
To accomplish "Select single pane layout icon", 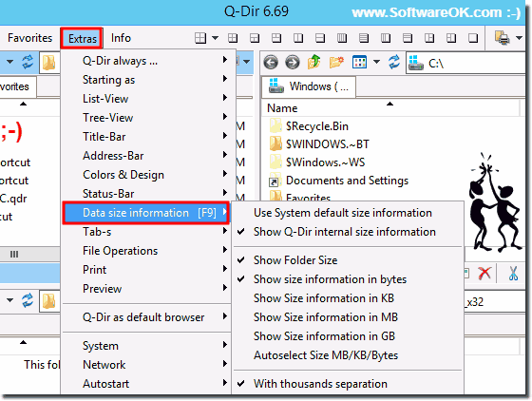I will tap(473, 38).
